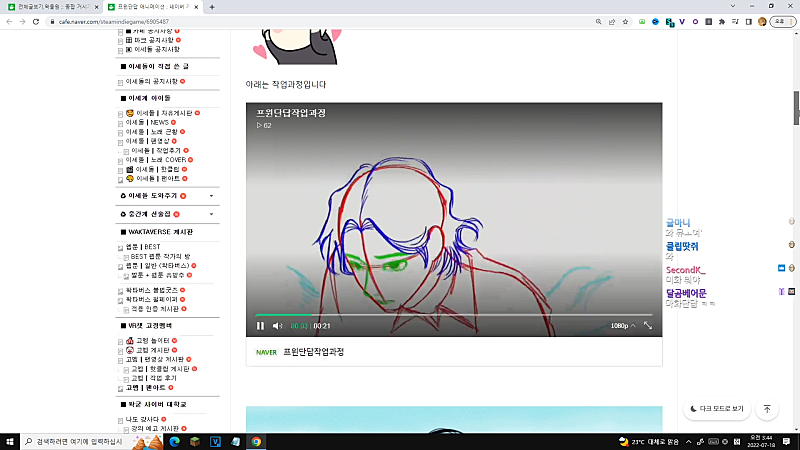Open the taskbar clock and date
The height and width of the screenshot is (450, 800).
761,442
